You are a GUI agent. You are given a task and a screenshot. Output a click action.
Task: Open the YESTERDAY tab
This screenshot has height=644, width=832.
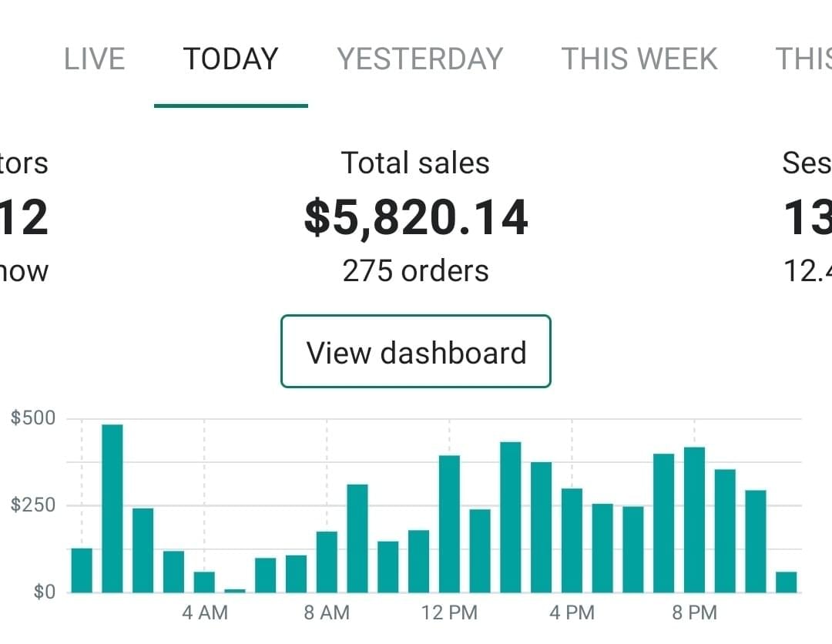[420, 59]
